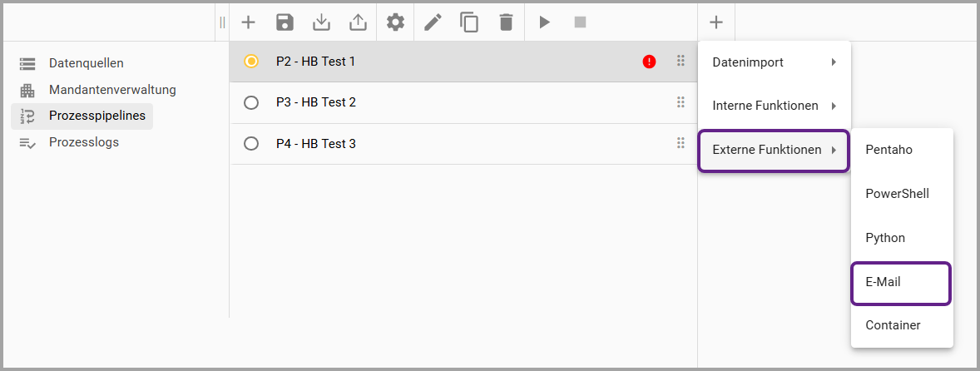
Task: Expand the Interne Funktionen submenu
Action: tap(774, 106)
